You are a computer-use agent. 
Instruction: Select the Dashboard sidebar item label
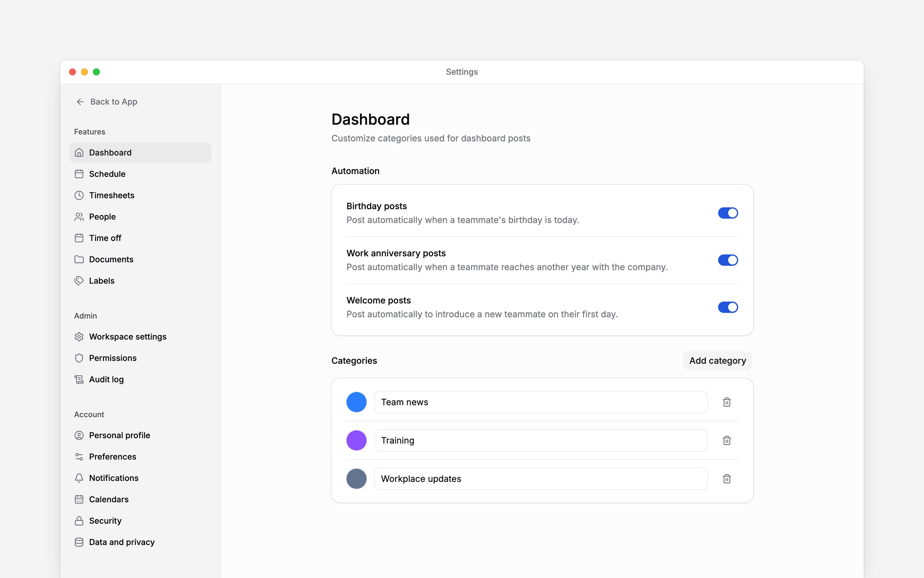(110, 153)
